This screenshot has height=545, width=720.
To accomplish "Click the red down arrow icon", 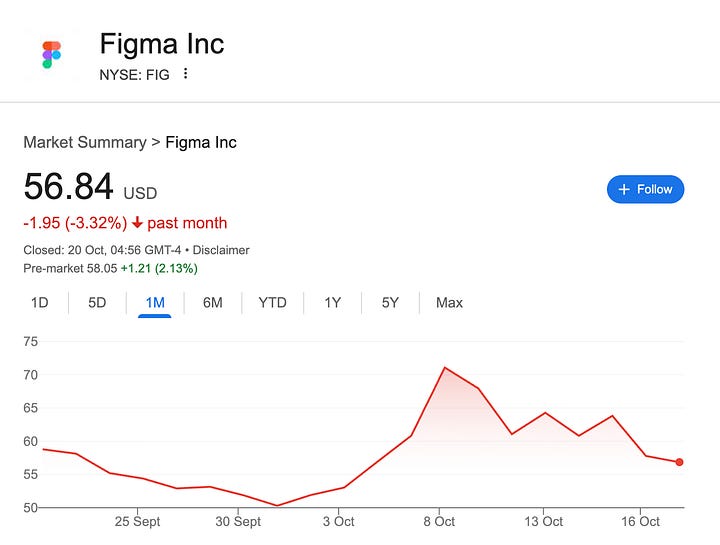I will click(137, 223).
